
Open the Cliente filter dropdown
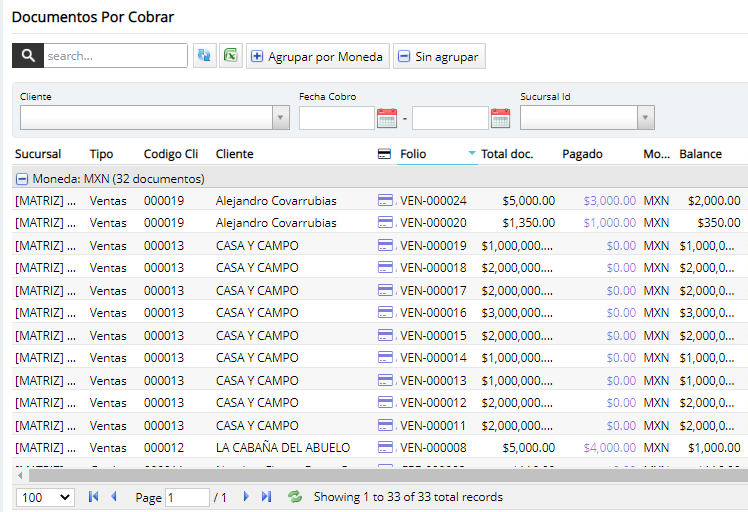[281, 118]
